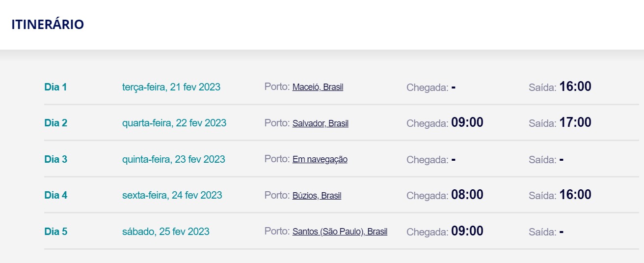
Task: Select the Dia 1 row label
Action: pyautogui.click(x=55, y=88)
